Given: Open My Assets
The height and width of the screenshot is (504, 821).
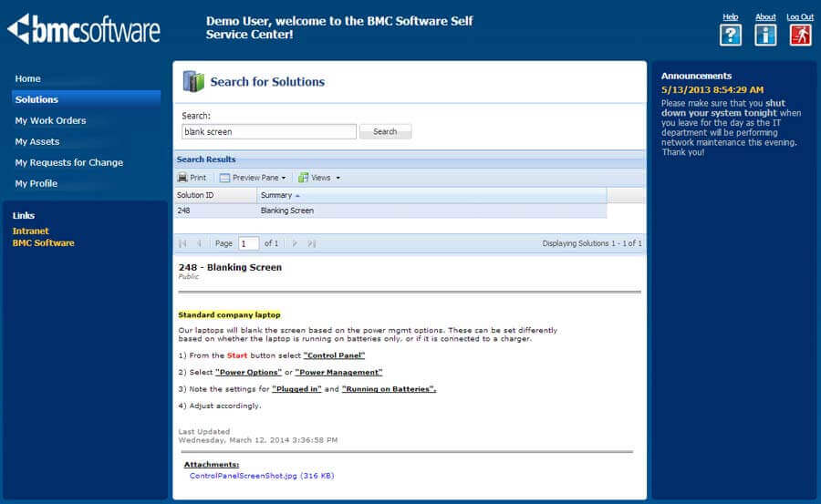Looking at the screenshot, I should coord(37,142).
